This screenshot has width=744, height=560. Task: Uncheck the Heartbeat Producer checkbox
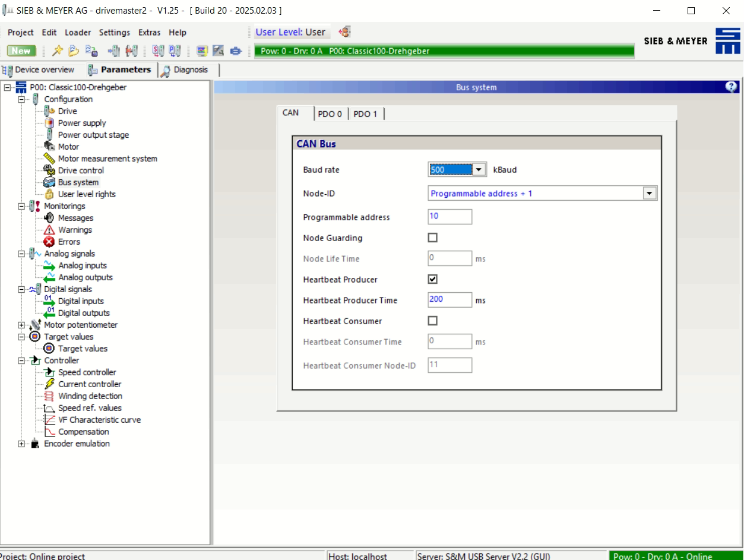[433, 279]
